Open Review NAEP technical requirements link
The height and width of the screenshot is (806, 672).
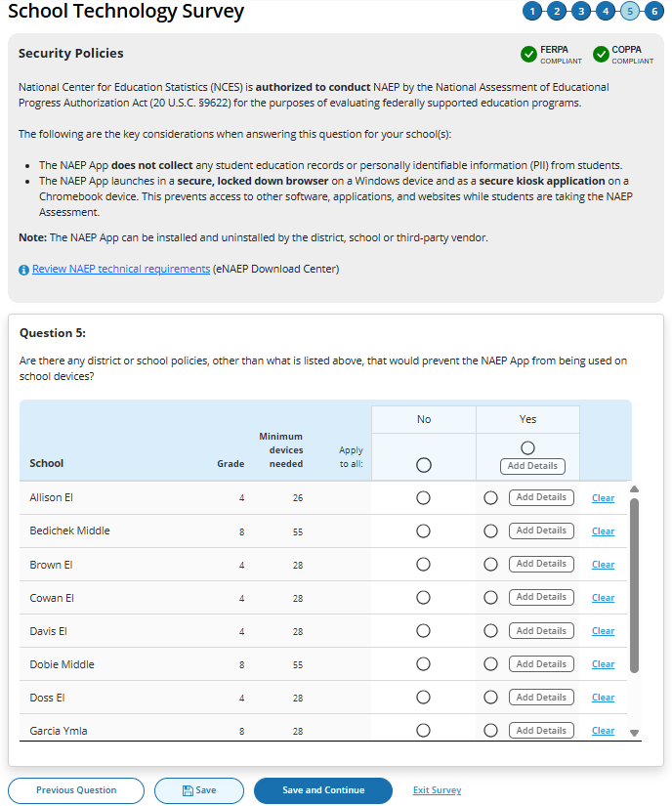(121, 269)
